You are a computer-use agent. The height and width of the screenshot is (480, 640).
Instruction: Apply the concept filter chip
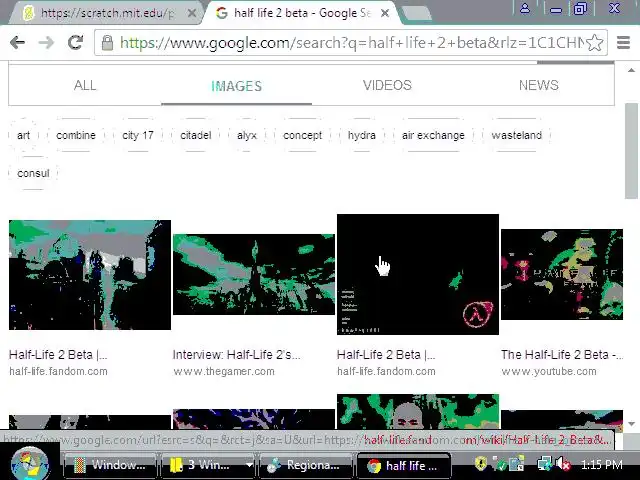pyautogui.click(x=302, y=135)
